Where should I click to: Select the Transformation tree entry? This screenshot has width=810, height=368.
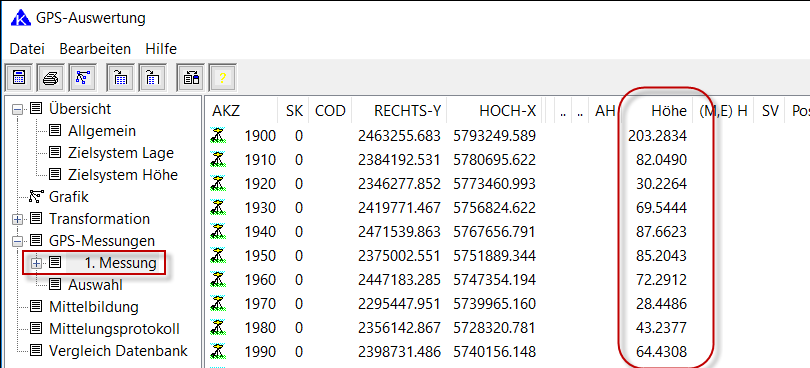coord(99,219)
